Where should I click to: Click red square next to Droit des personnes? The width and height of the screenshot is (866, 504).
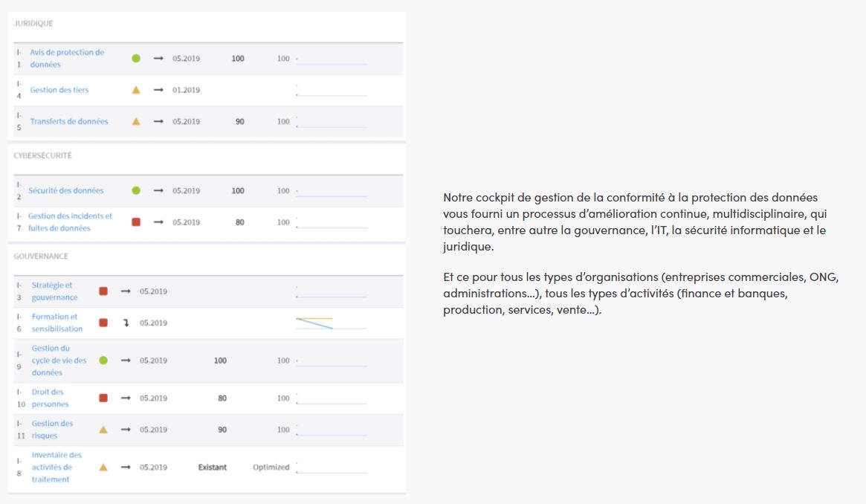pos(103,398)
